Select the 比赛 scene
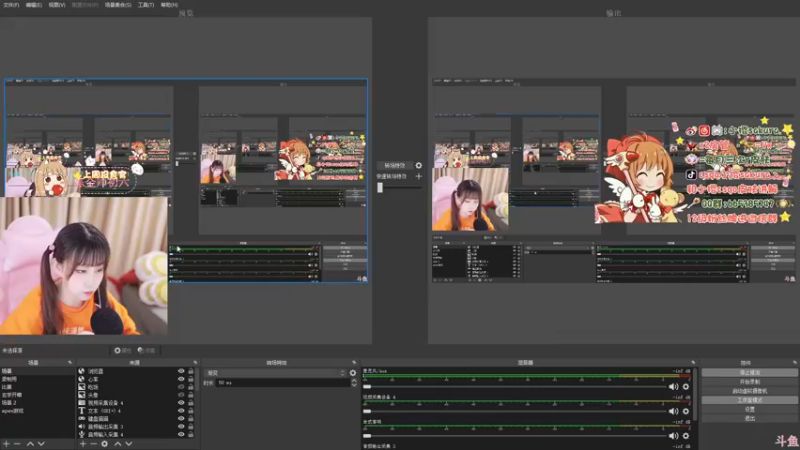The height and width of the screenshot is (450, 800). tap(38, 387)
